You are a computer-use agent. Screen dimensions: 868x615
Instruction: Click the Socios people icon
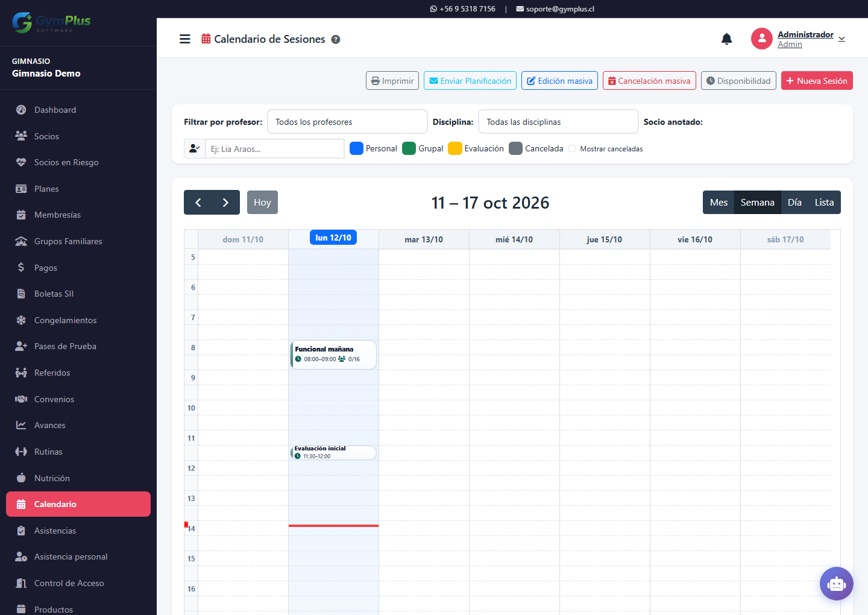(x=21, y=136)
